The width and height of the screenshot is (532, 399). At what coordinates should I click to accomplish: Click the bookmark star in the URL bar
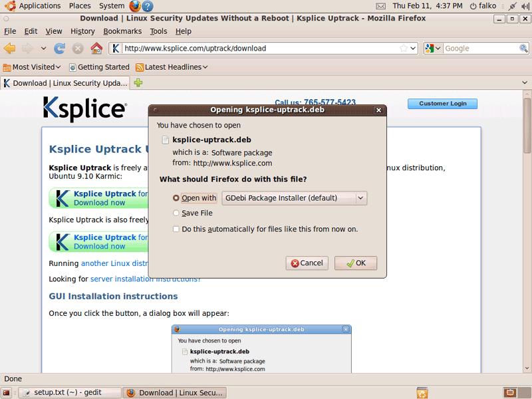[x=404, y=49]
